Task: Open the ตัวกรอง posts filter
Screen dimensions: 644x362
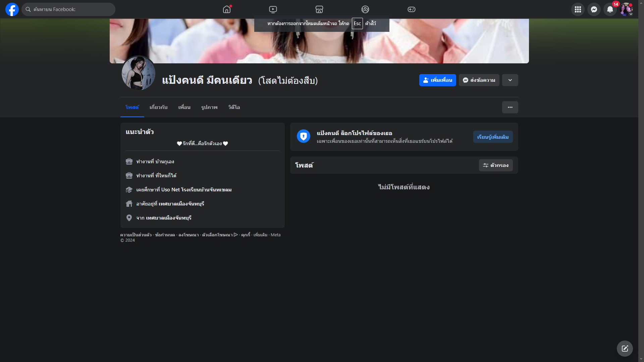Action: tap(495, 165)
